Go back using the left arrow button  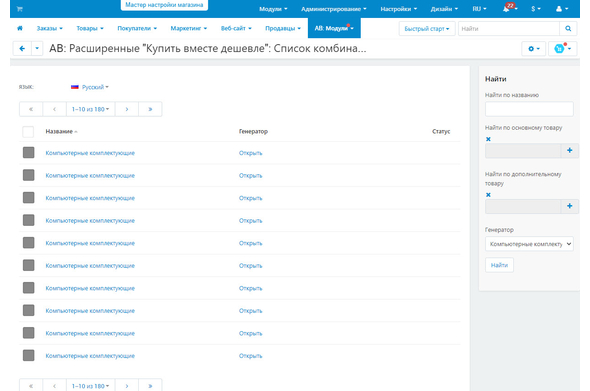[22, 49]
